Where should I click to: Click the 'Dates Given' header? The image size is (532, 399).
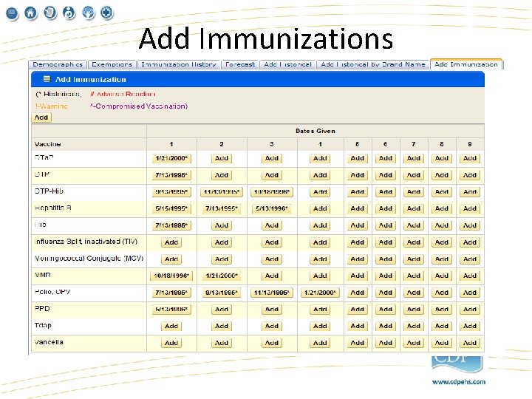pyautogui.click(x=316, y=131)
